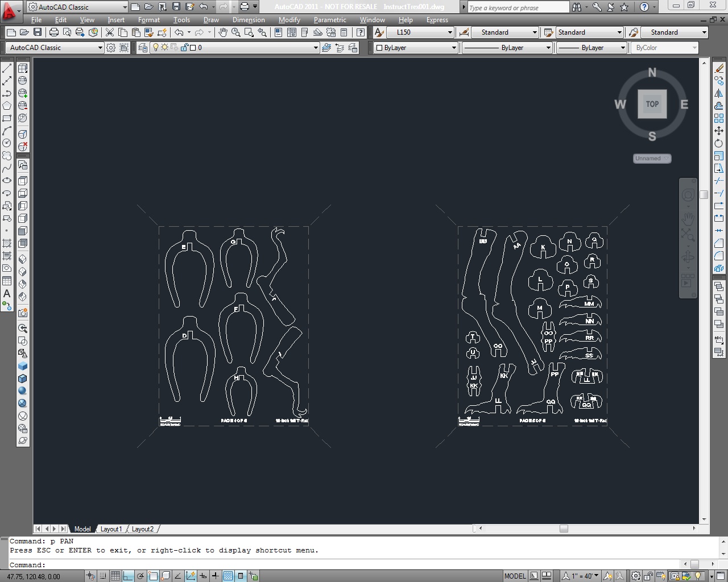Open the AutoCAD Classic workspace toolbar dropdown
This screenshot has width=728, height=582.
pyautogui.click(x=54, y=48)
